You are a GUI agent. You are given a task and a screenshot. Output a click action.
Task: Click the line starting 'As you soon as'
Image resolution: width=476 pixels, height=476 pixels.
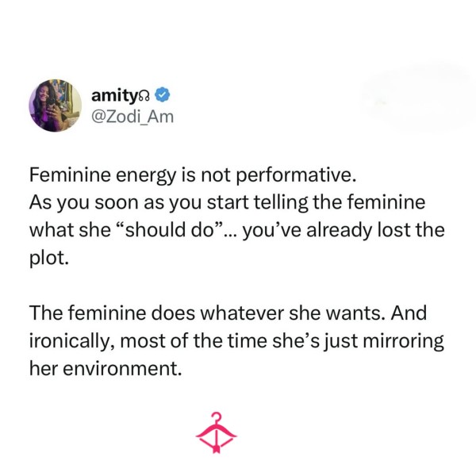pos(228,203)
